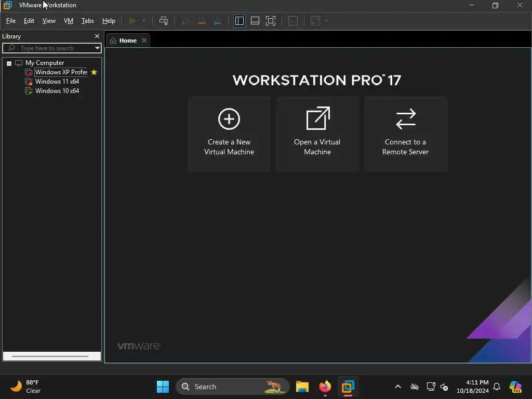Restore down the VMware window
The height and width of the screenshot is (399, 532).
(x=495, y=5)
